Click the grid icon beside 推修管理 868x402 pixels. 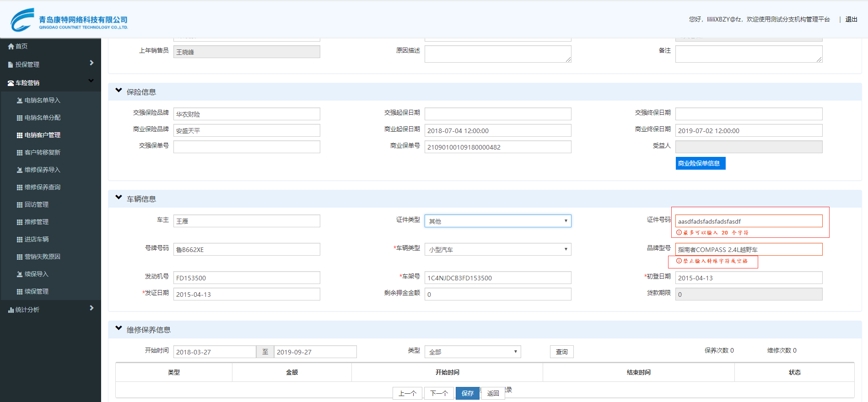[20, 222]
